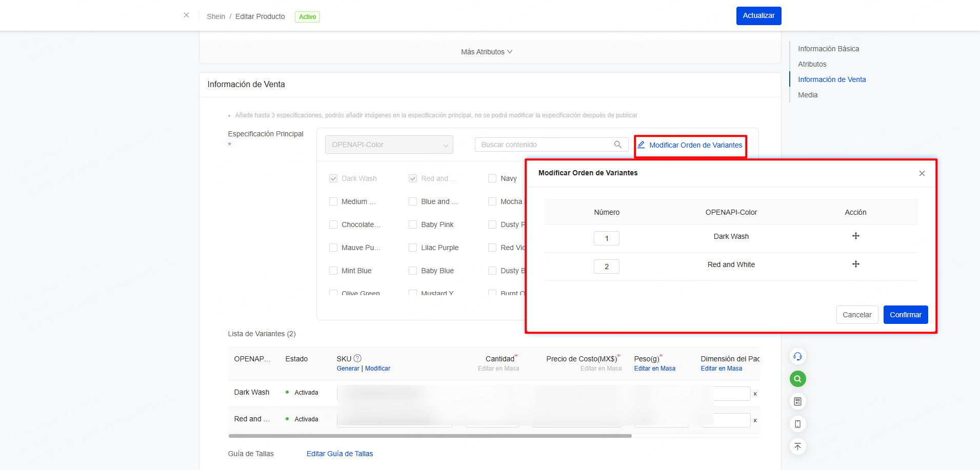Click the mobile preview floating icon
Viewport: 980px width, 470px height.
coord(797,424)
